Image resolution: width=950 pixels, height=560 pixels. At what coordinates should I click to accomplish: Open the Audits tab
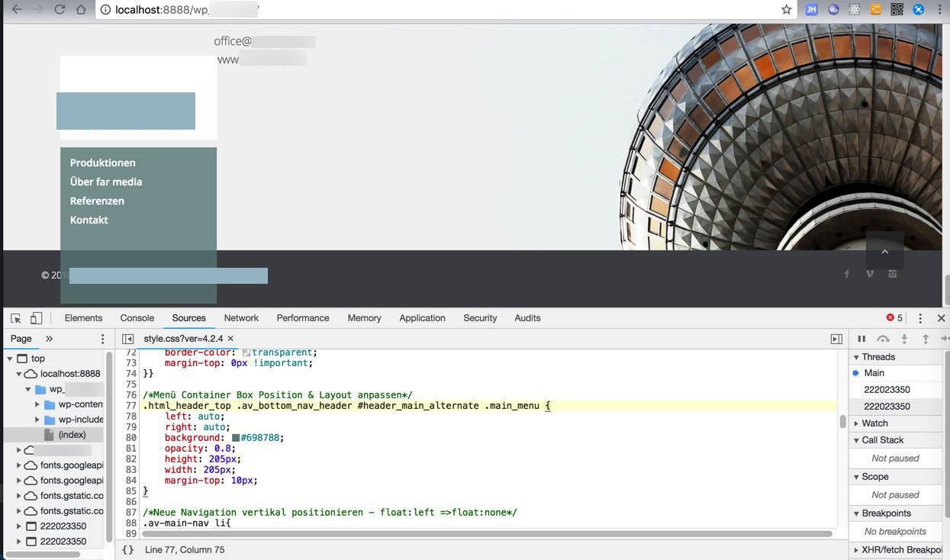[x=527, y=318]
